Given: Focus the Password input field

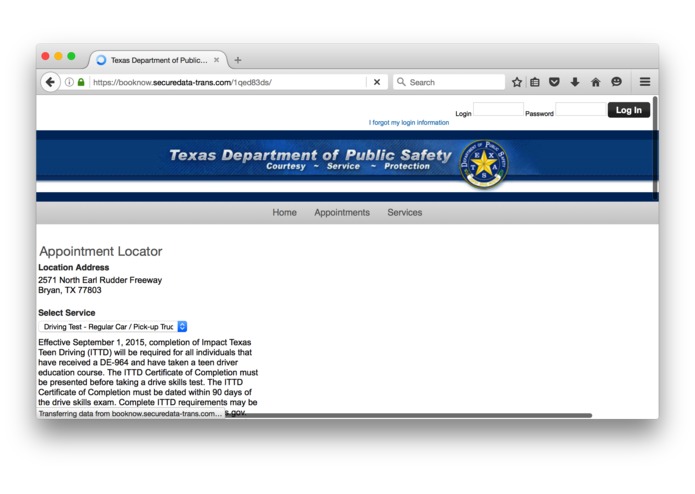Looking at the screenshot, I should [581, 109].
